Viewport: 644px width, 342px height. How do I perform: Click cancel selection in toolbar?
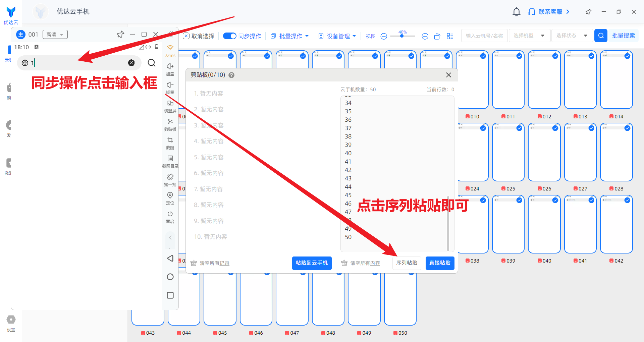click(199, 36)
